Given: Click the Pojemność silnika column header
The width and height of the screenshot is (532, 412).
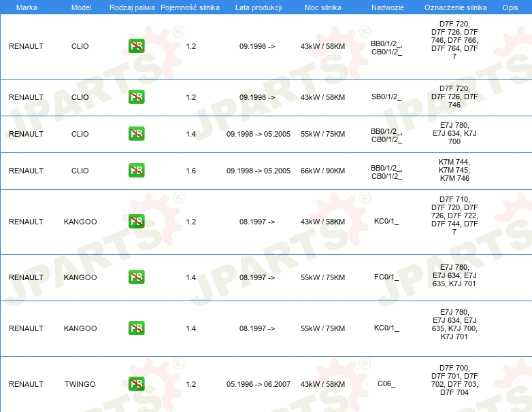Looking at the screenshot, I should tap(190, 7).
